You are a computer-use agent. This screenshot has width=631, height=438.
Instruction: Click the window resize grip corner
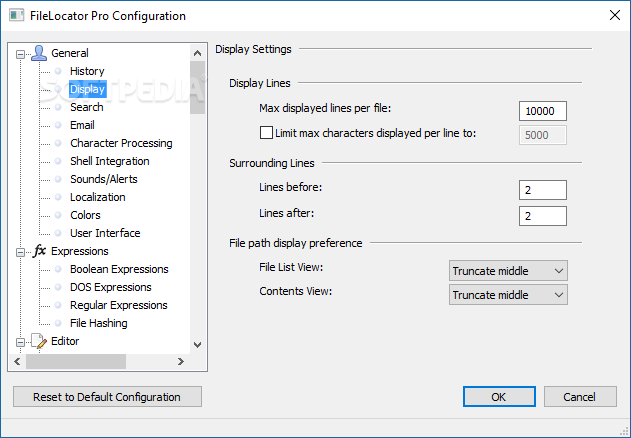coord(625,432)
